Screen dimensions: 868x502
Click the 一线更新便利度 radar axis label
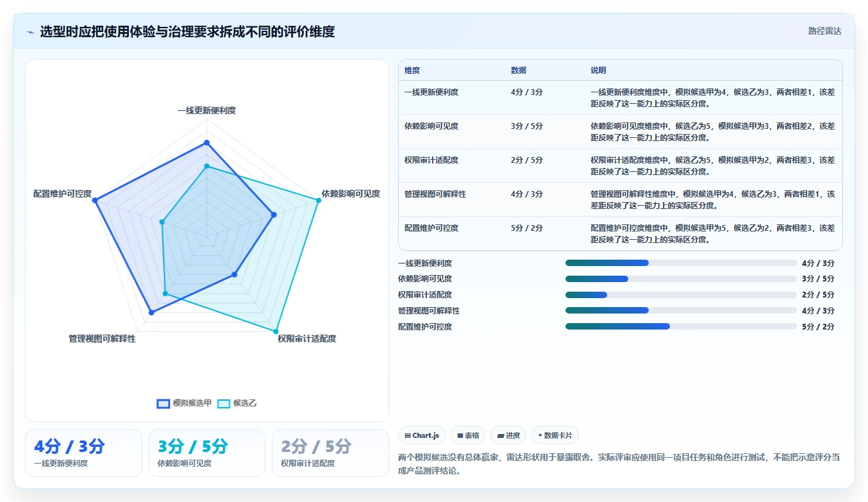[206, 110]
